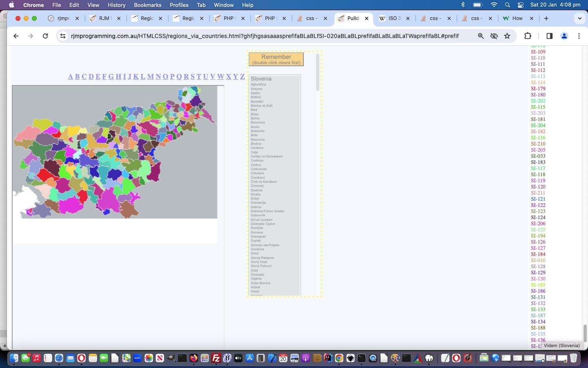
Task: Open the Chrome profile avatar icon
Action: coord(564,36)
